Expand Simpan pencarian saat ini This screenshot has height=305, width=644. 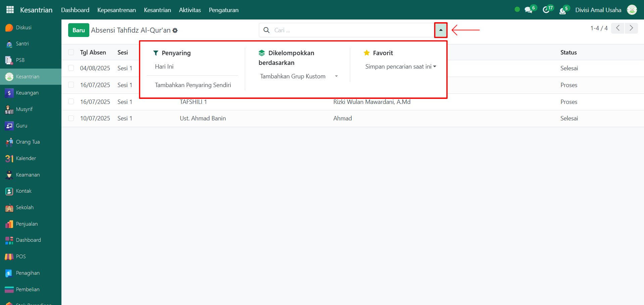400,67
